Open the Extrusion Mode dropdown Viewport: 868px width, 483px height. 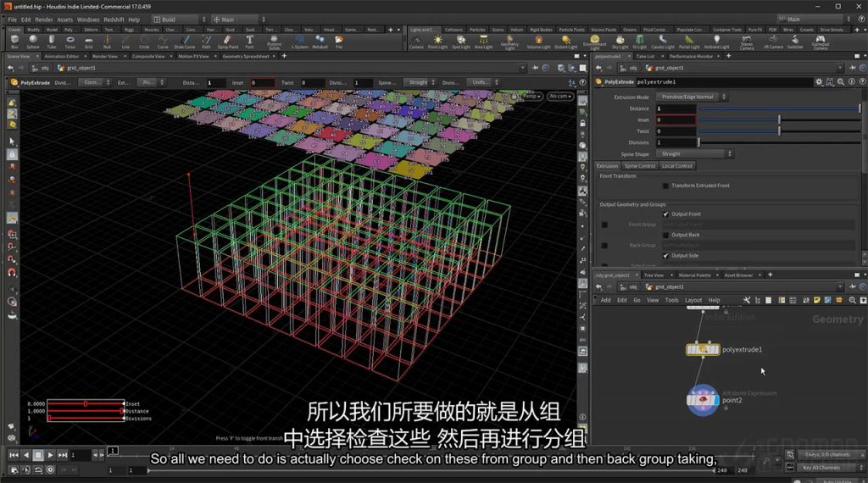(692, 97)
